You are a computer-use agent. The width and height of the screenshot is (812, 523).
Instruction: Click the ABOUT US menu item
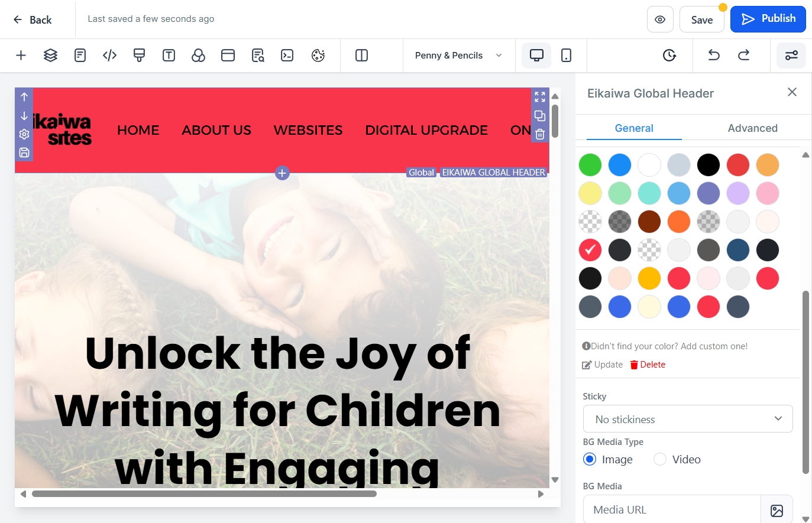pos(216,130)
